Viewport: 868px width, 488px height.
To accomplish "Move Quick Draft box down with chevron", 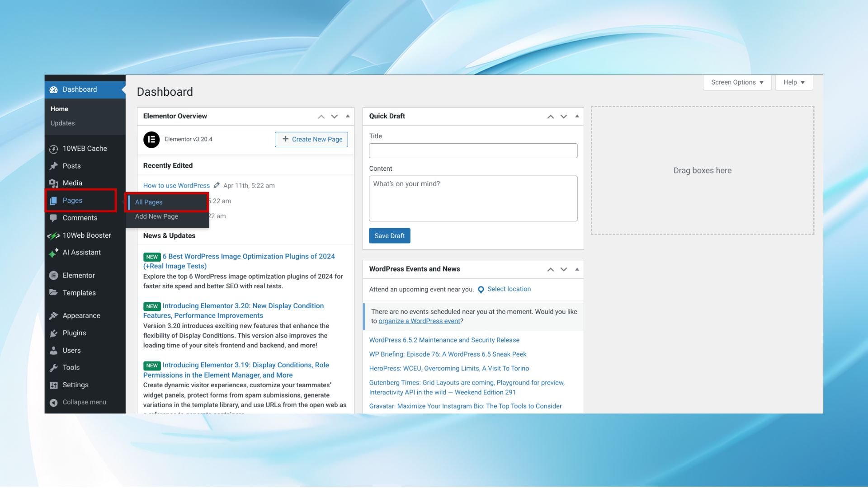I will point(563,116).
